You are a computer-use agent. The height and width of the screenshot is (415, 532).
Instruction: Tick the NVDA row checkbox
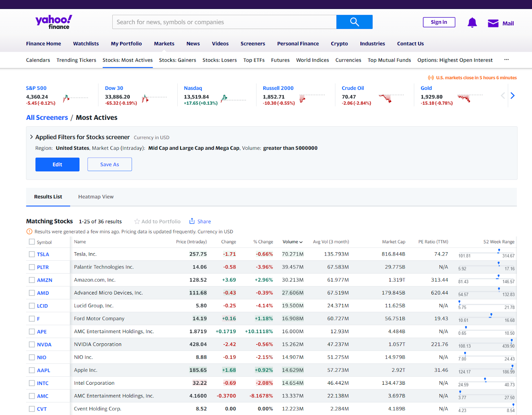(x=32, y=344)
